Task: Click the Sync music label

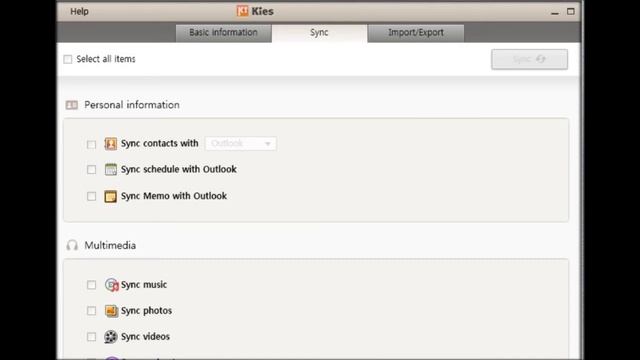Action: (144, 284)
